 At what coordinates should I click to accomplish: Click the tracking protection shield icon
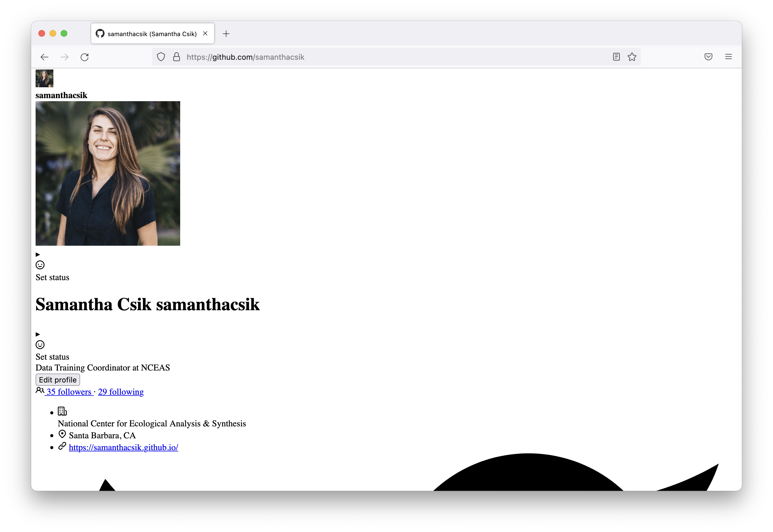click(x=161, y=57)
